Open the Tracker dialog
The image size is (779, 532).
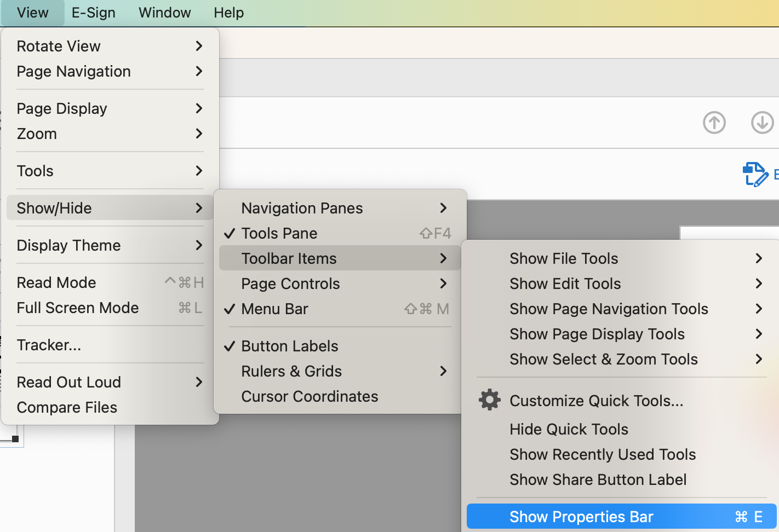[x=49, y=345]
